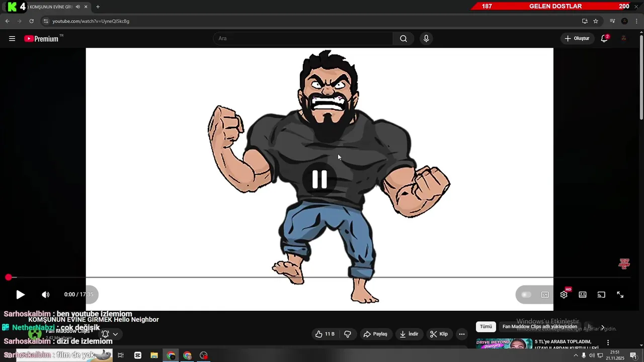The image size is (644, 362).
Task: View site information next to the URL
Action: point(46,21)
